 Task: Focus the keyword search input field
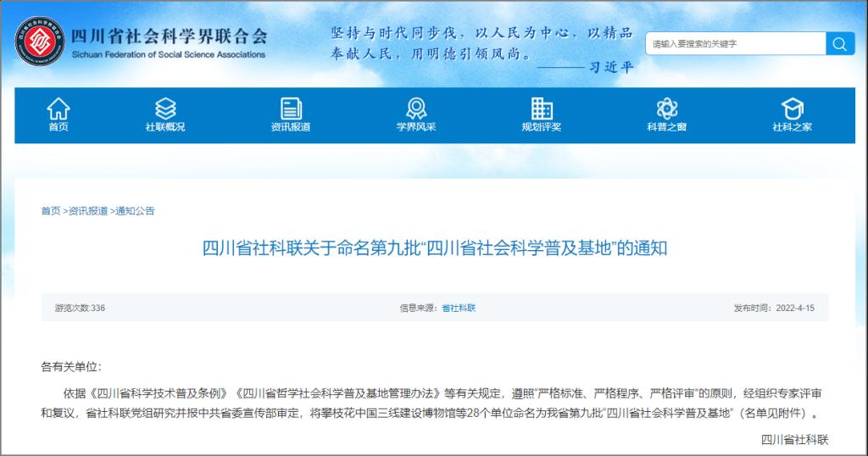click(x=735, y=44)
